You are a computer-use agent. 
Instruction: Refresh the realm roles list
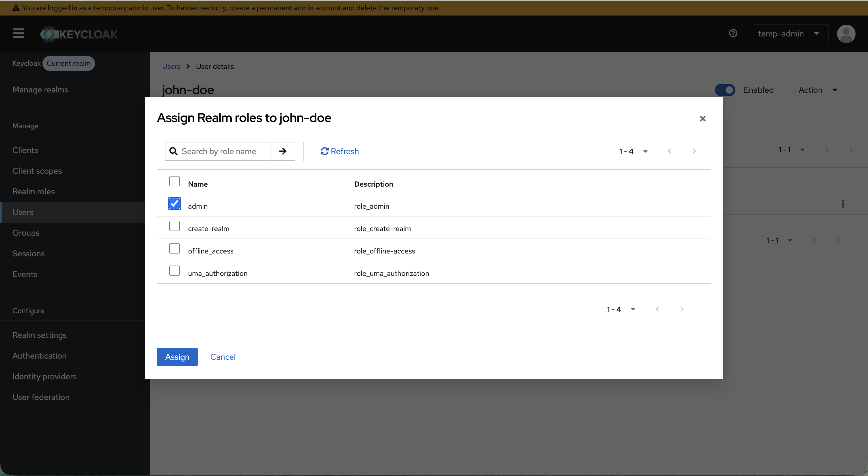click(339, 151)
